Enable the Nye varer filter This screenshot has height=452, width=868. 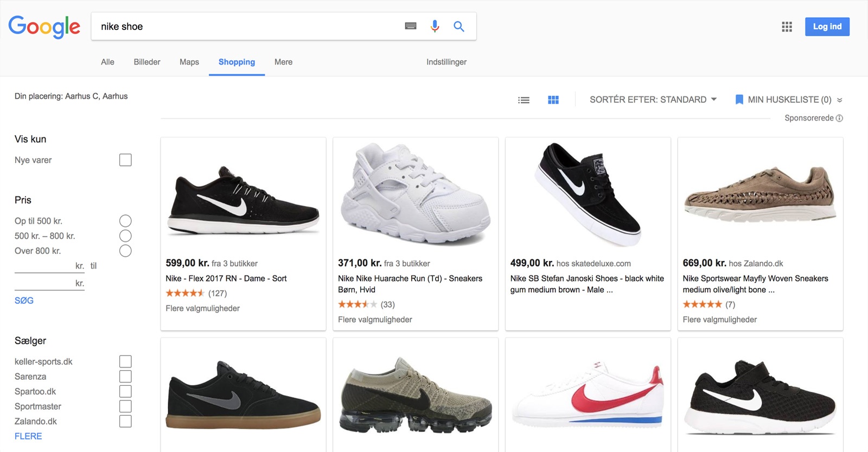pyautogui.click(x=125, y=160)
